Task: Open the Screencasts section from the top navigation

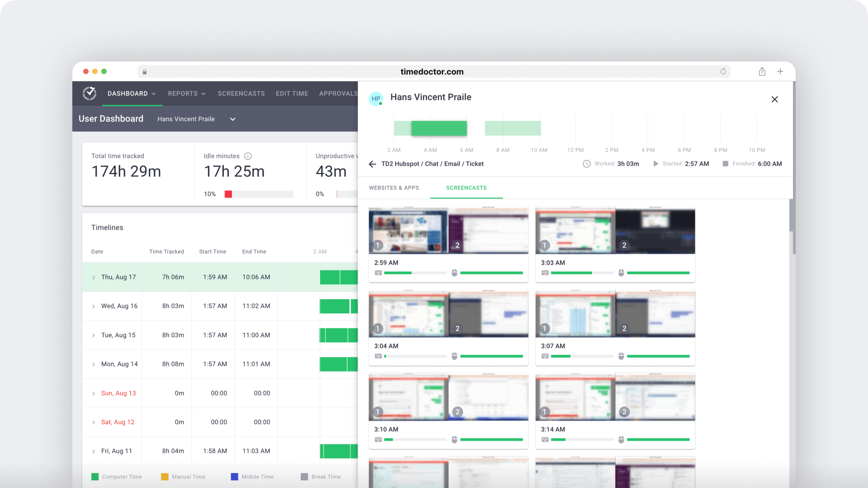Action: click(x=241, y=94)
